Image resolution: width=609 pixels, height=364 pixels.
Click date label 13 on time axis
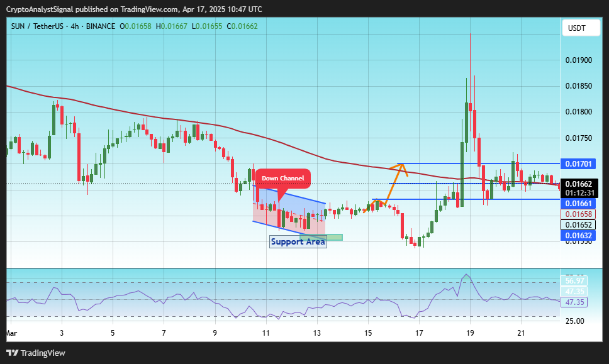(317, 333)
